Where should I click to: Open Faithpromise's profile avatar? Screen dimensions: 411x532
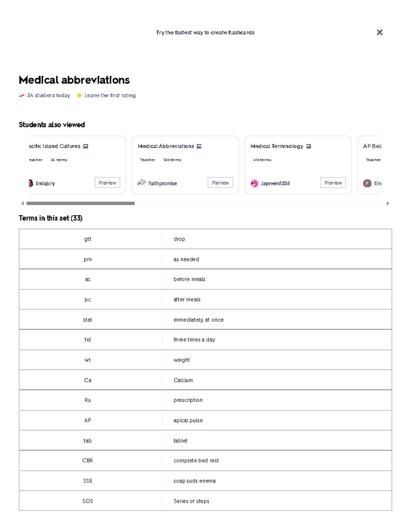point(142,183)
